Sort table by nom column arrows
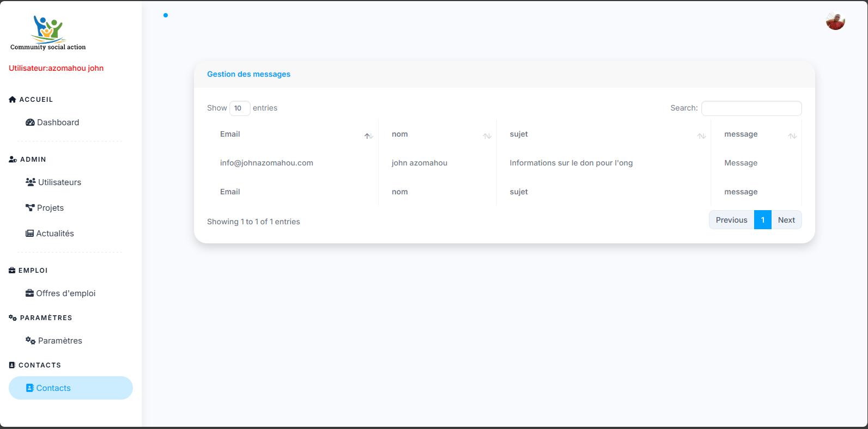 pyautogui.click(x=487, y=136)
